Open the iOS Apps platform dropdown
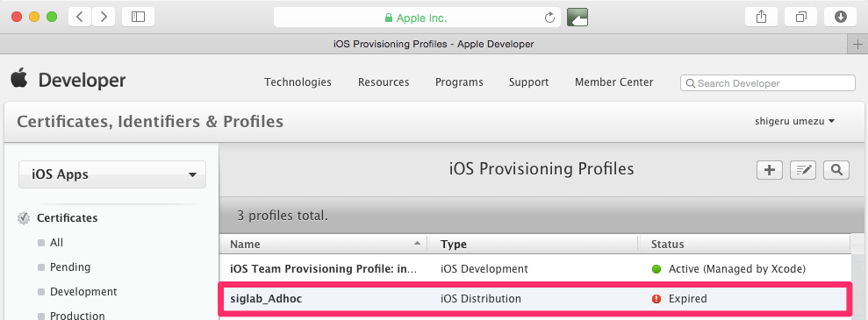Viewport: 868px width, 320px height. pyautogui.click(x=112, y=174)
